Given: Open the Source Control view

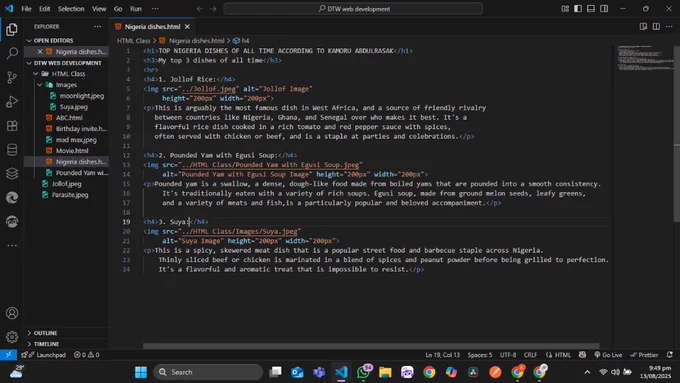Looking at the screenshot, I should click(12, 78).
